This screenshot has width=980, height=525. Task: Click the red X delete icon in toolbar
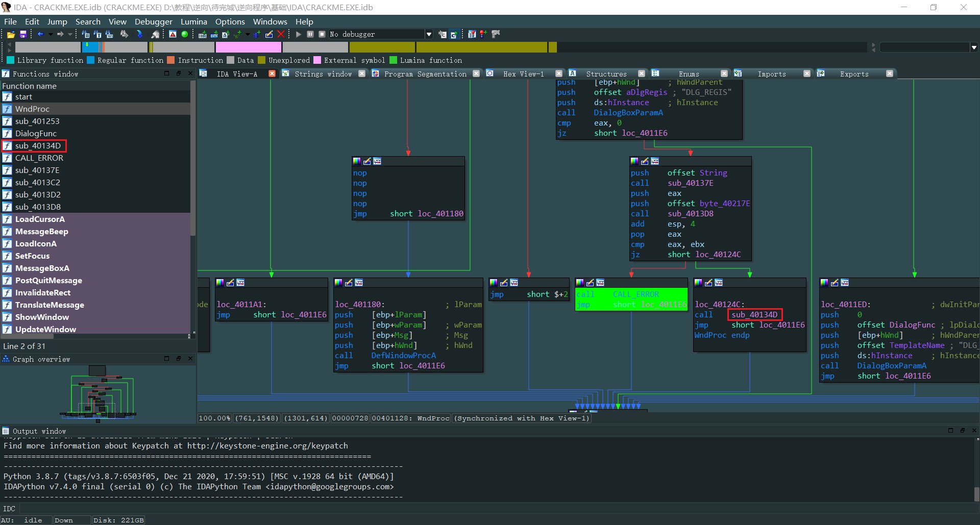click(x=281, y=34)
